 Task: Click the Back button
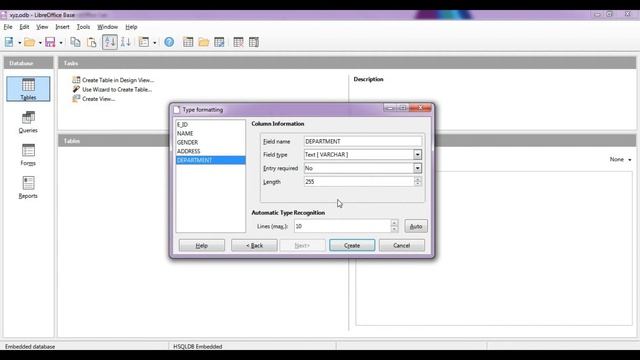pos(254,245)
